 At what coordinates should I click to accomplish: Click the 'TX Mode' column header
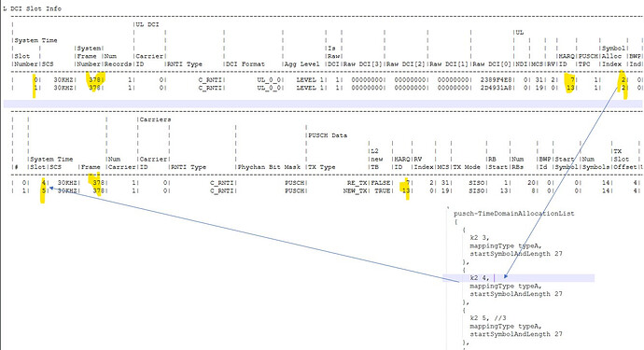[466, 167]
